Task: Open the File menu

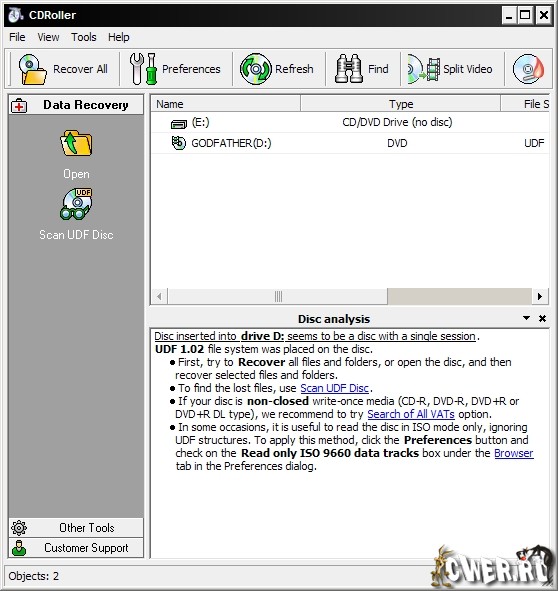Action: (x=17, y=37)
